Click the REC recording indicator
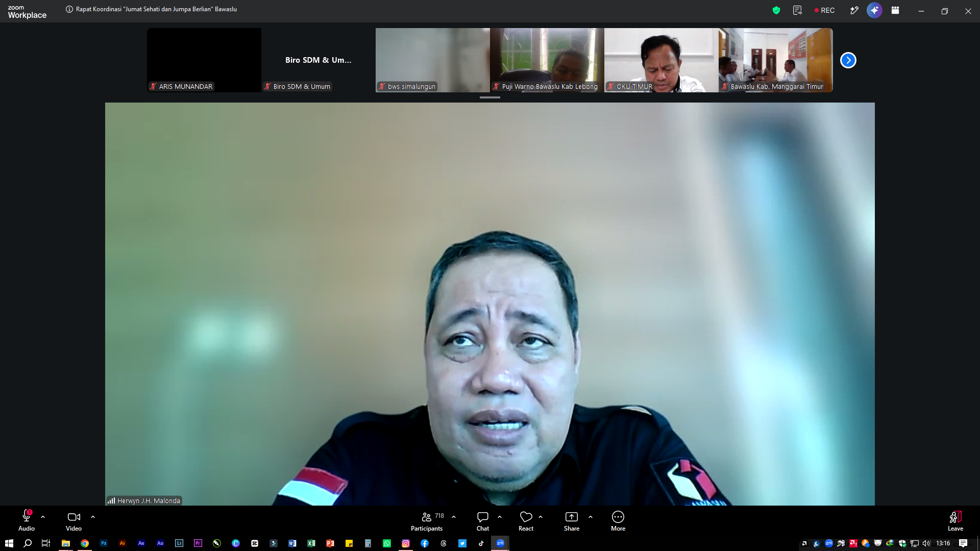980x551 pixels. click(x=824, y=10)
